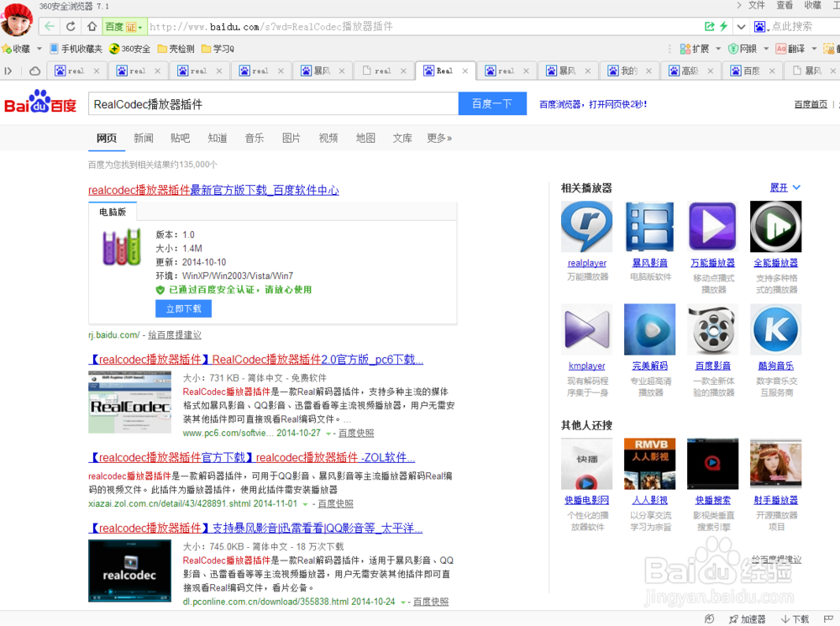The height and width of the screenshot is (626, 840).
Task: Open the 翻译 translate tool
Action: point(796,48)
